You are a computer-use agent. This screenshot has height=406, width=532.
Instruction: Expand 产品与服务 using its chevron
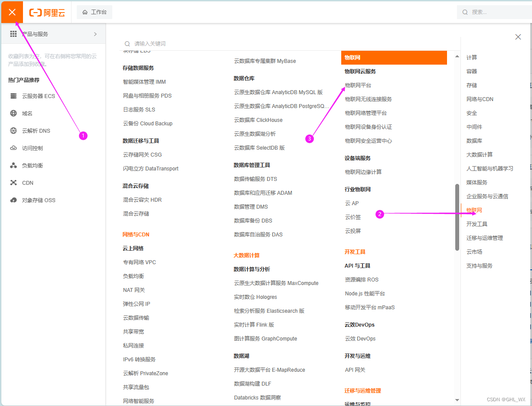[x=95, y=34]
